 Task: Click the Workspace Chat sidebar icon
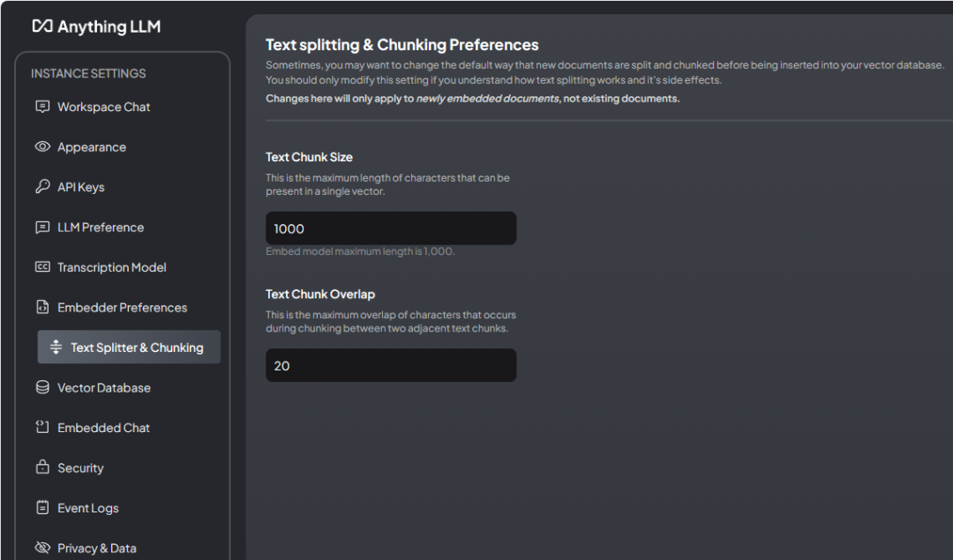(x=42, y=107)
